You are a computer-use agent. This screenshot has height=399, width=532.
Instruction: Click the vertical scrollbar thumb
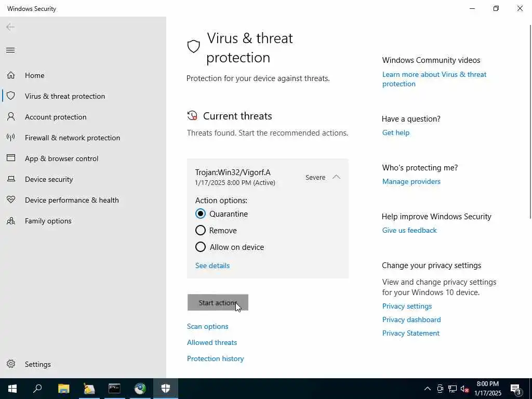tap(530, 122)
